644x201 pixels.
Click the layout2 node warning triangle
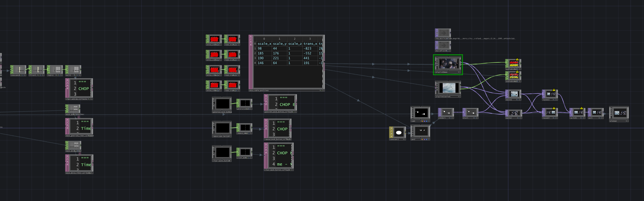click(x=554, y=109)
